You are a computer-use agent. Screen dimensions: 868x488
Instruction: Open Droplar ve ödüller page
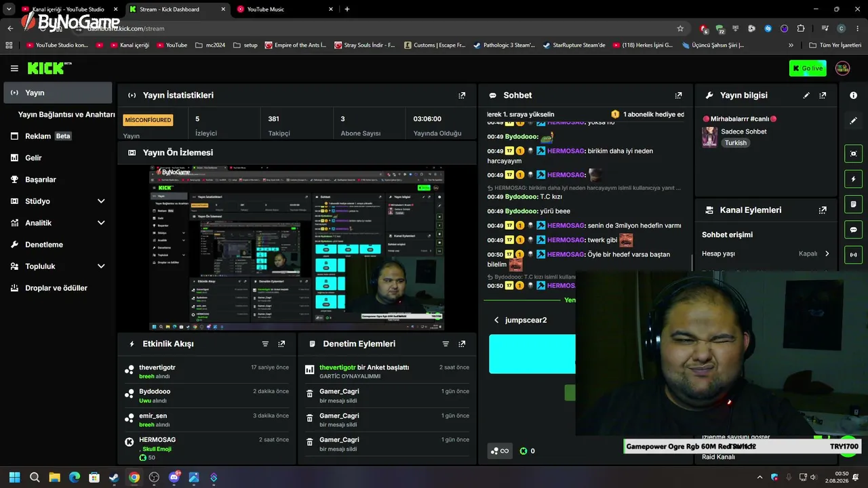(58, 288)
